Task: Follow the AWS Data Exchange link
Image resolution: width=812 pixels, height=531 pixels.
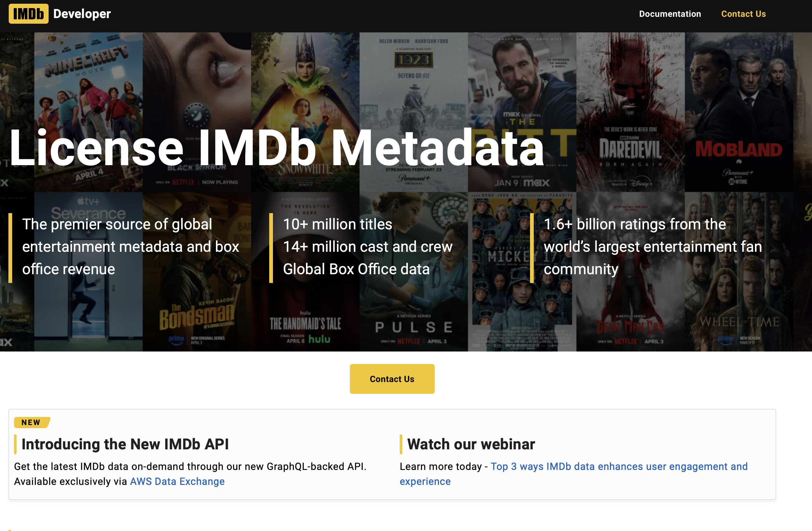Action: [177, 481]
